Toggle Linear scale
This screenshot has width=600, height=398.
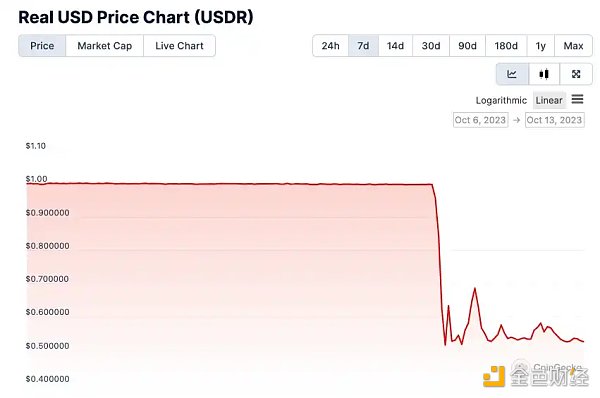(549, 100)
